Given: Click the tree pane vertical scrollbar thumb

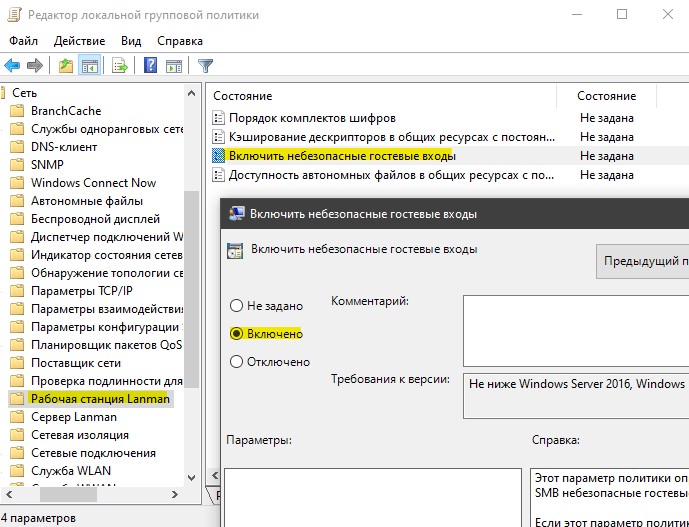Looking at the screenshot, I should tap(192, 289).
